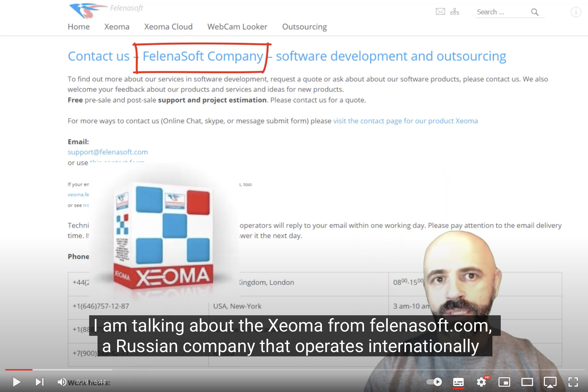The height and width of the screenshot is (392, 588).
Task: Click the play button in video player
Action: coord(16,382)
